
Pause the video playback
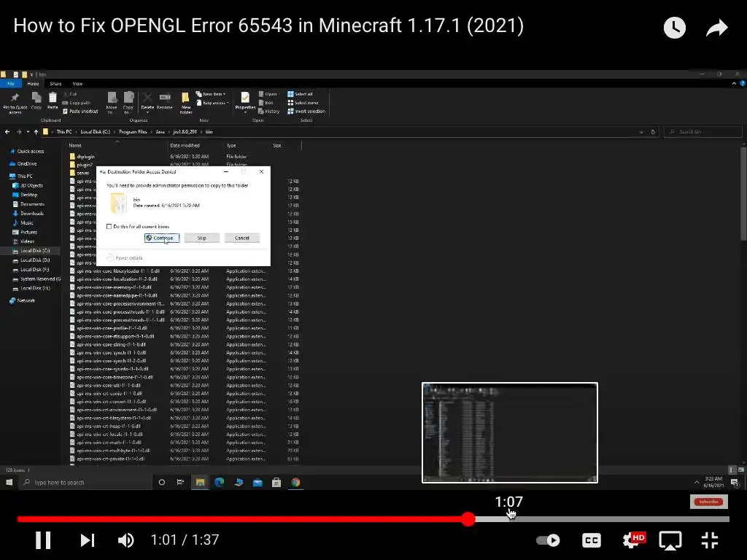(x=43, y=540)
